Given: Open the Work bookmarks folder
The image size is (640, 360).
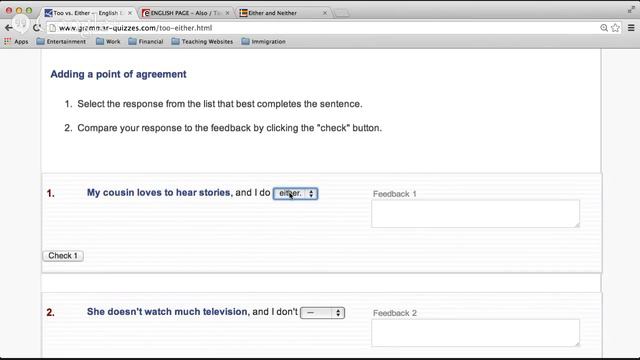Looking at the screenshot, I should tap(108, 41).
